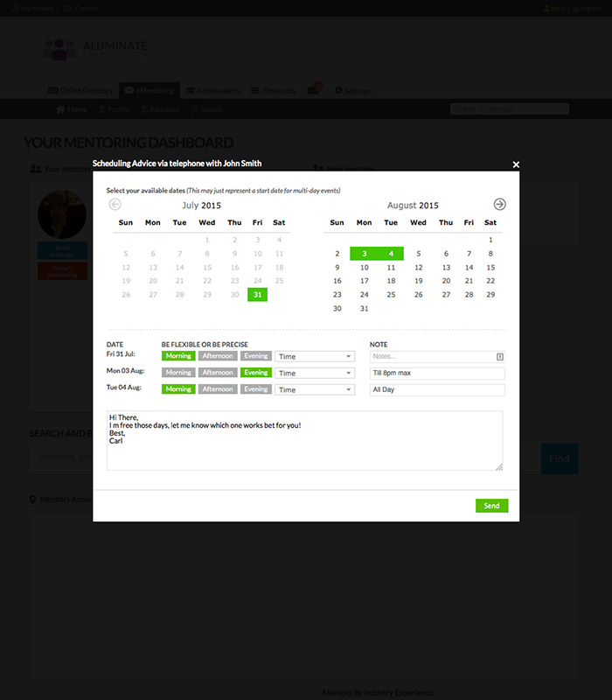This screenshot has width=612, height=700.
Task: Select August 22 in the calendar
Action: point(490,281)
